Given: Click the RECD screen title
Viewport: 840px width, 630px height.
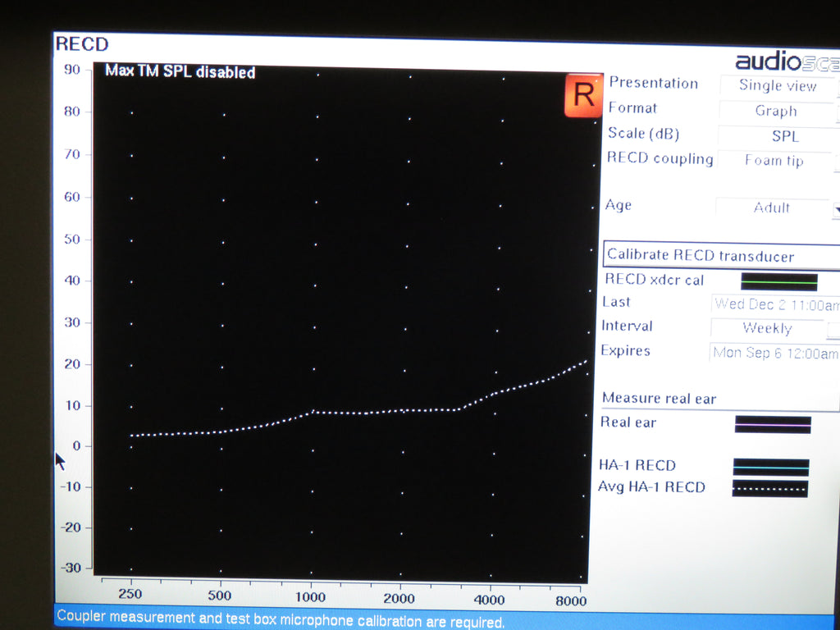Looking at the screenshot, I should coord(82,44).
